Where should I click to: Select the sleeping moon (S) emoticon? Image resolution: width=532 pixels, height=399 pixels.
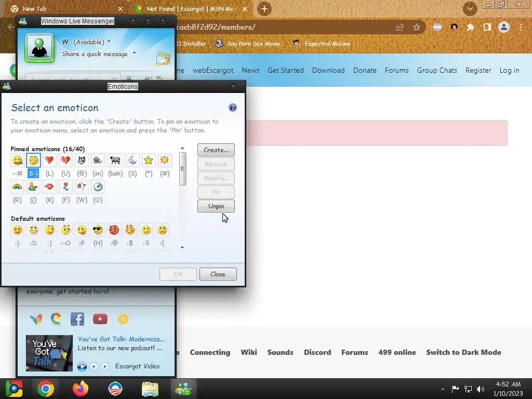click(x=132, y=160)
